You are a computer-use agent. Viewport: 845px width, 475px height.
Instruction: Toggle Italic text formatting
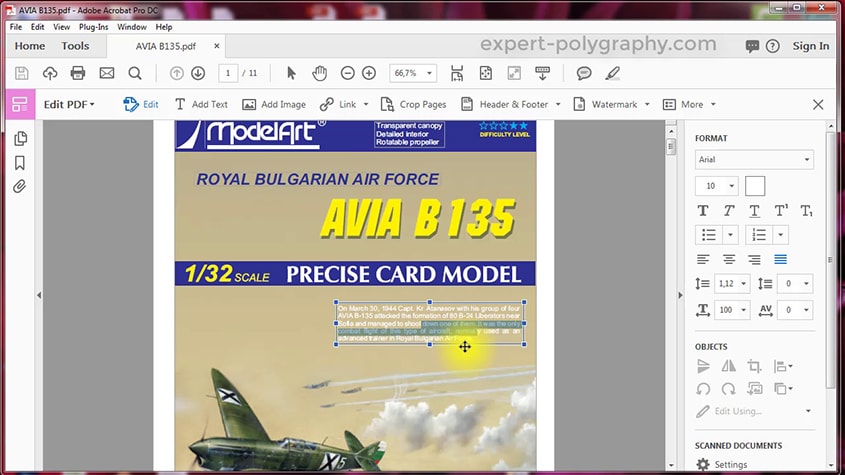coord(729,211)
